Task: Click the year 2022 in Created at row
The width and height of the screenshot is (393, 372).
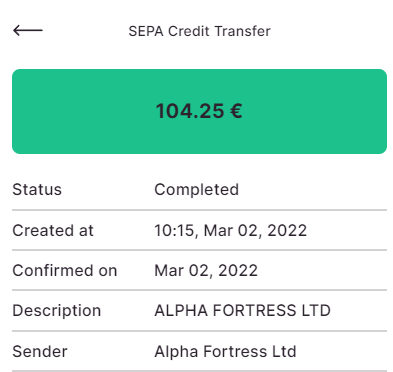Action: click(287, 231)
